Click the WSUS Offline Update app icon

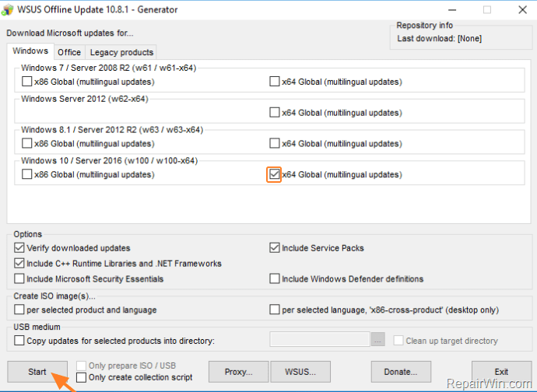7,9
